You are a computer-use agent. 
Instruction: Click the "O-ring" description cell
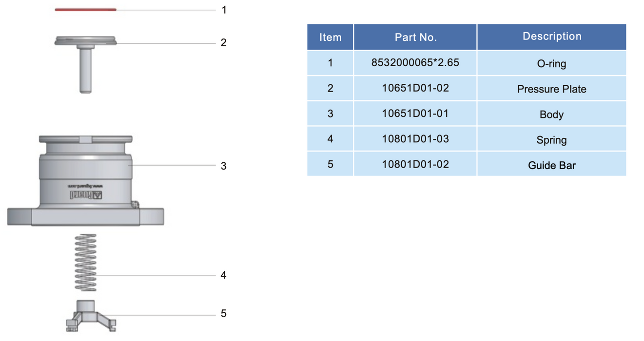click(551, 64)
